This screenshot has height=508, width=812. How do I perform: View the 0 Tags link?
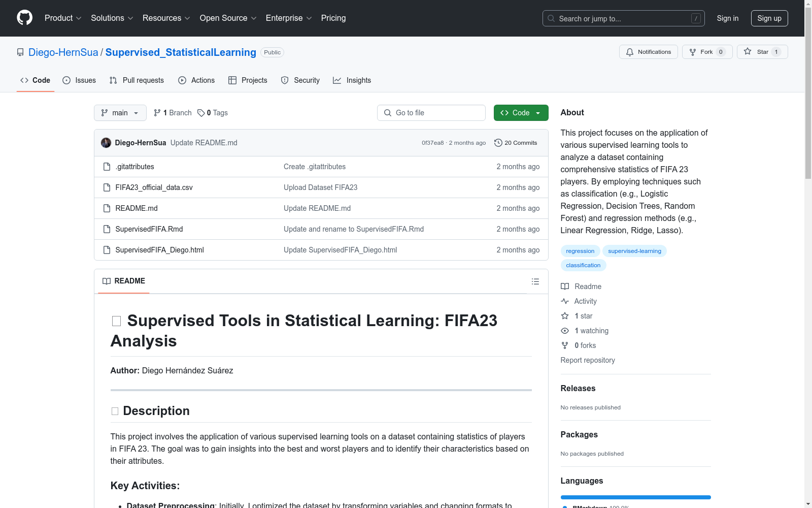coord(213,113)
